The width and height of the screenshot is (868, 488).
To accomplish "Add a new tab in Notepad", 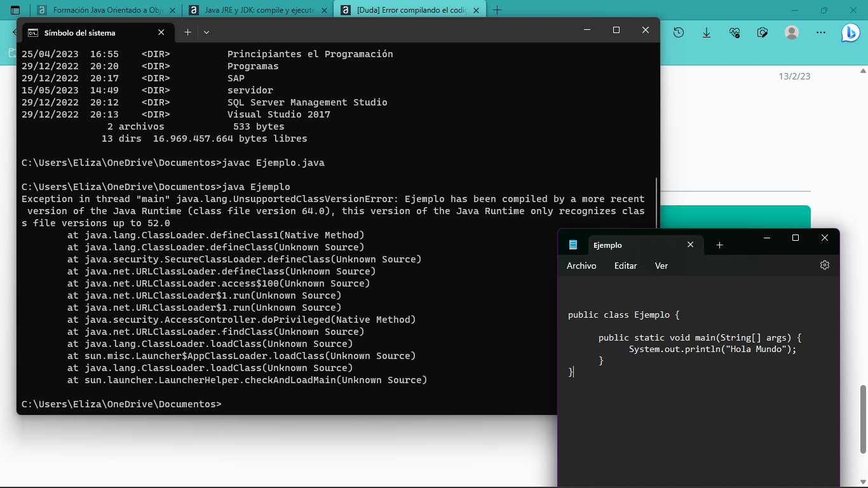I will click(x=719, y=245).
